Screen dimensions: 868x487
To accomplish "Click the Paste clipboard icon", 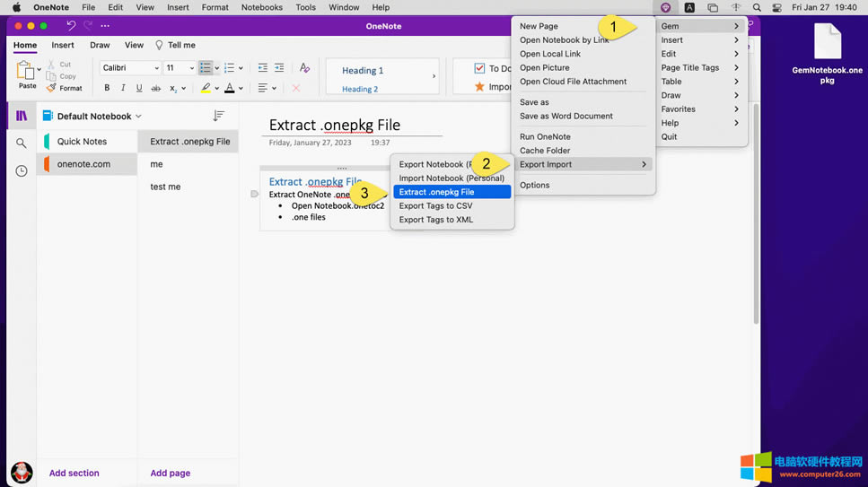I will [x=27, y=72].
